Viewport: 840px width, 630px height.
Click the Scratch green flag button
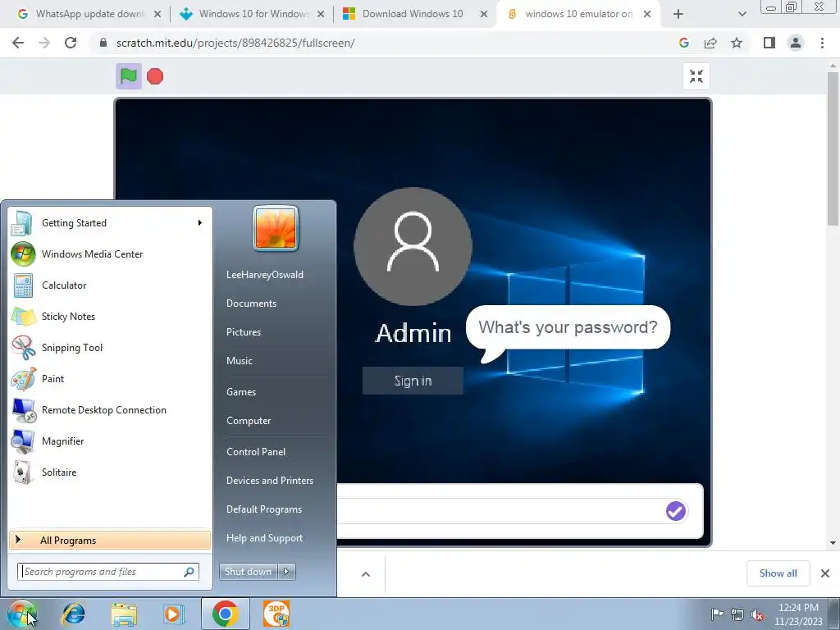129,76
